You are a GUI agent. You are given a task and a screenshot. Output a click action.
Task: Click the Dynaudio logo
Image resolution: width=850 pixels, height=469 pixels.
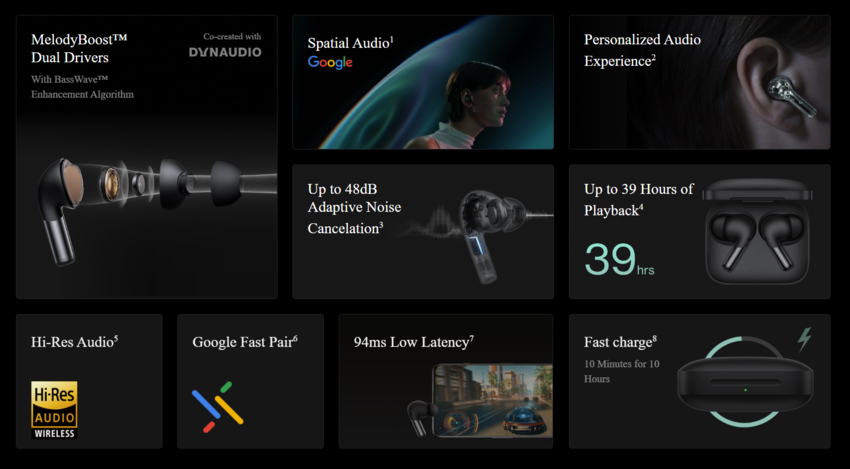point(225,52)
